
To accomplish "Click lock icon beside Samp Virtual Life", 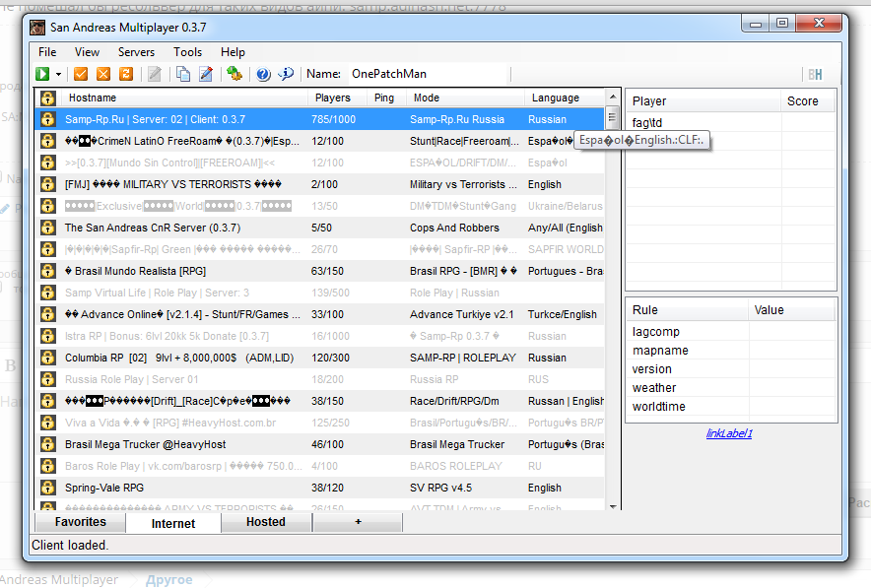I will point(47,293).
